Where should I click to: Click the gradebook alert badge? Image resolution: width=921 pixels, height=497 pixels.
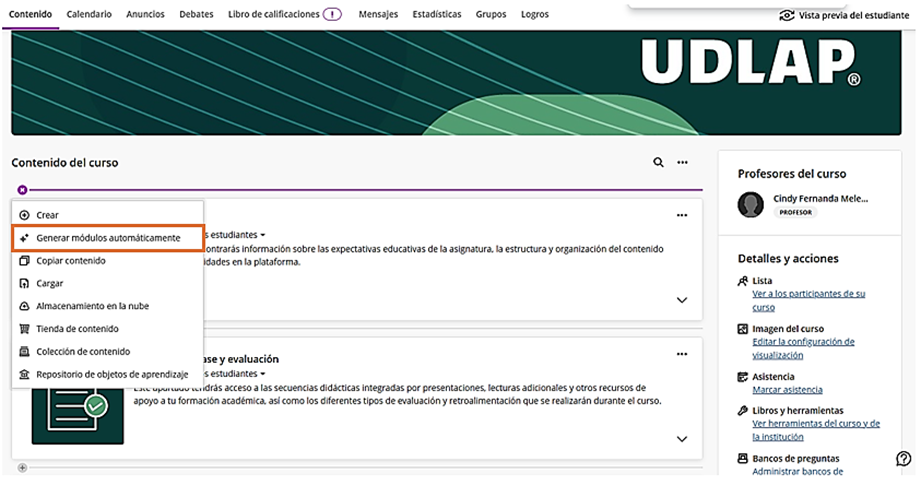pyautogui.click(x=332, y=14)
